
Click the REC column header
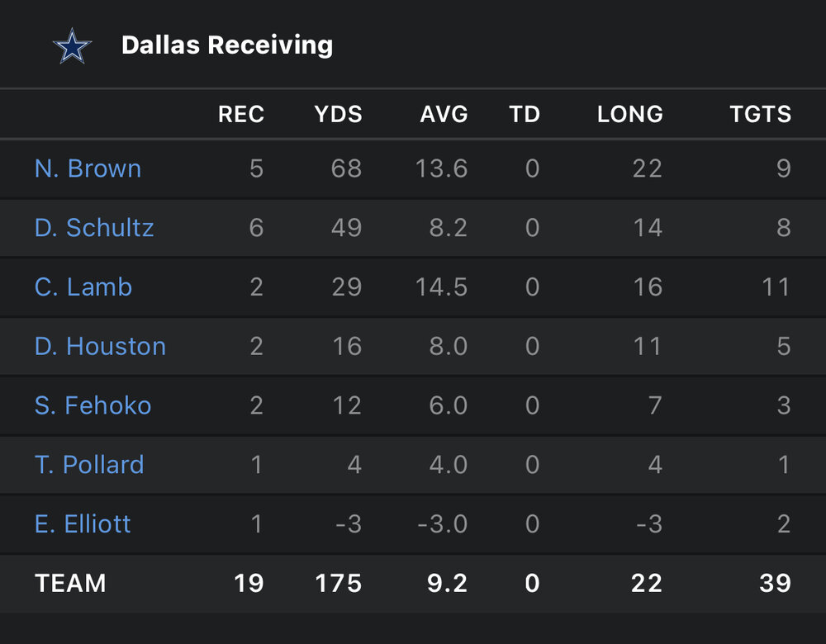pos(241,114)
